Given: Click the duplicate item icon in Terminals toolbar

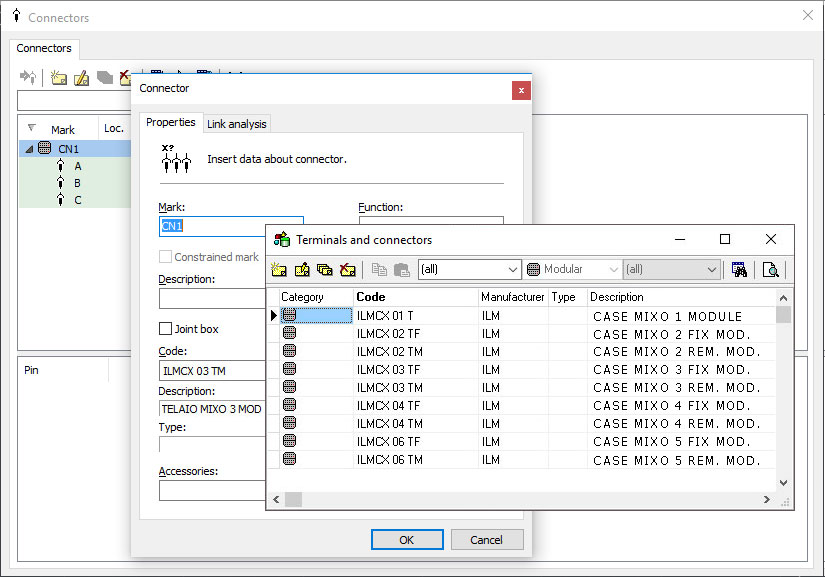Looking at the screenshot, I should [325, 270].
